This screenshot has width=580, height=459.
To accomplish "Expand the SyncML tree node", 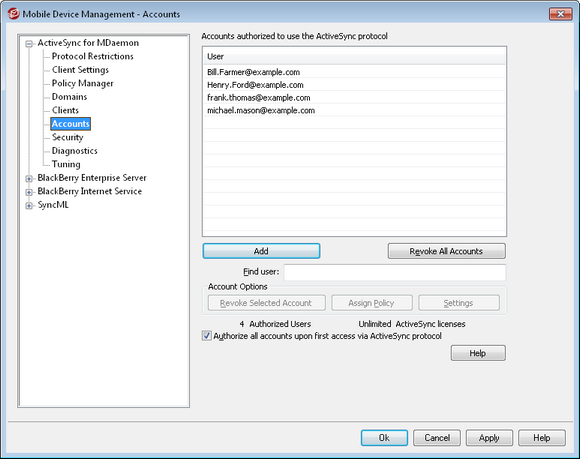I will point(29,206).
